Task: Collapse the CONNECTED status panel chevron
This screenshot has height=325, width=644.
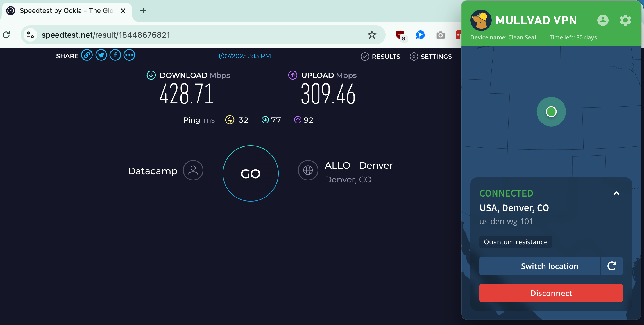Action: pyautogui.click(x=616, y=193)
